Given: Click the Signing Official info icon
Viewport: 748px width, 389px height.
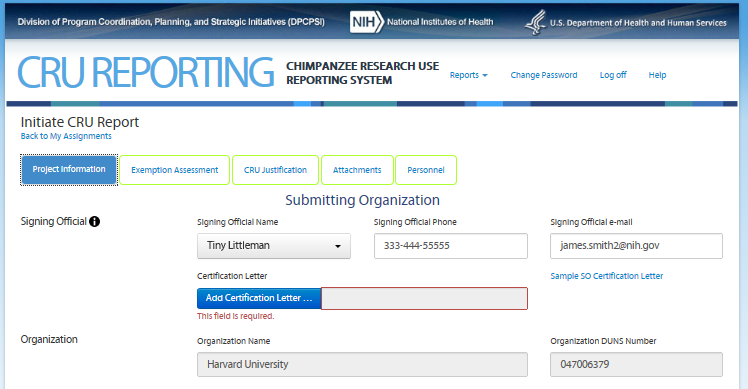Looking at the screenshot, I should tap(94, 221).
